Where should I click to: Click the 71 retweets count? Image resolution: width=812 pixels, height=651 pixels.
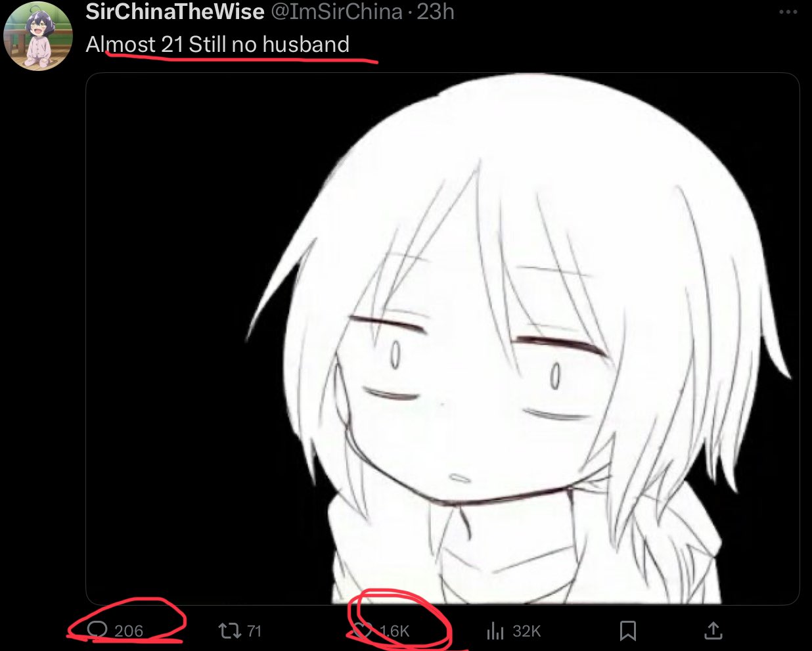254,631
